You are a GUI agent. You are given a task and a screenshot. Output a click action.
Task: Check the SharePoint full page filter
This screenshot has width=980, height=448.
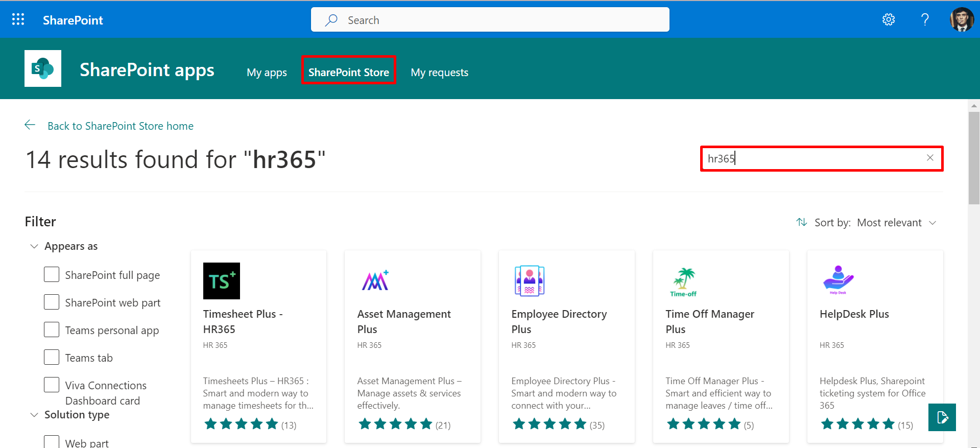(x=52, y=274)
